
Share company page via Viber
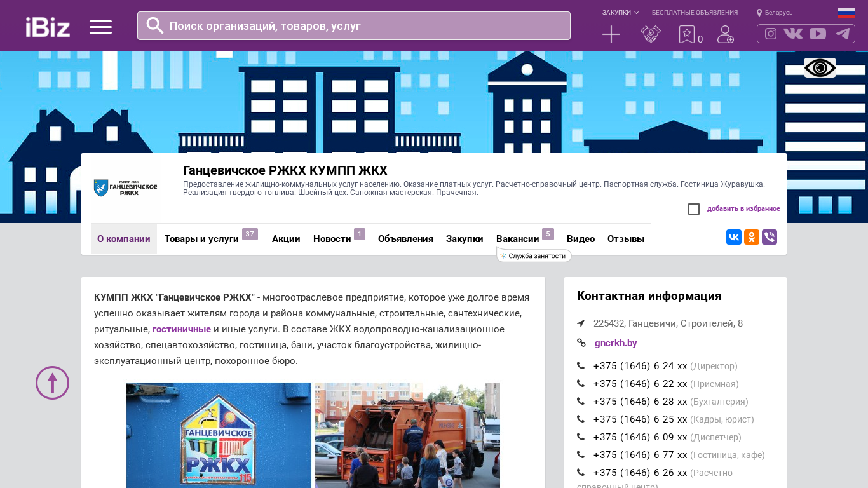click(x=770, y=237)
